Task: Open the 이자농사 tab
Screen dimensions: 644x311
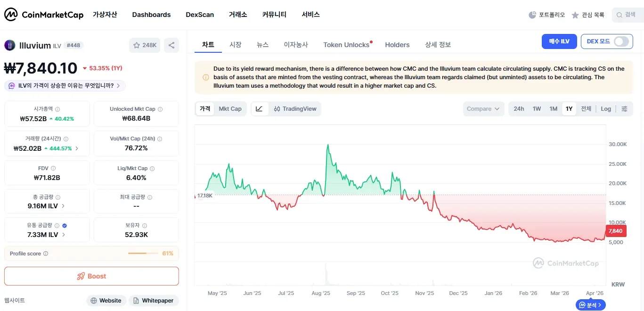Action: click(296, 45)
